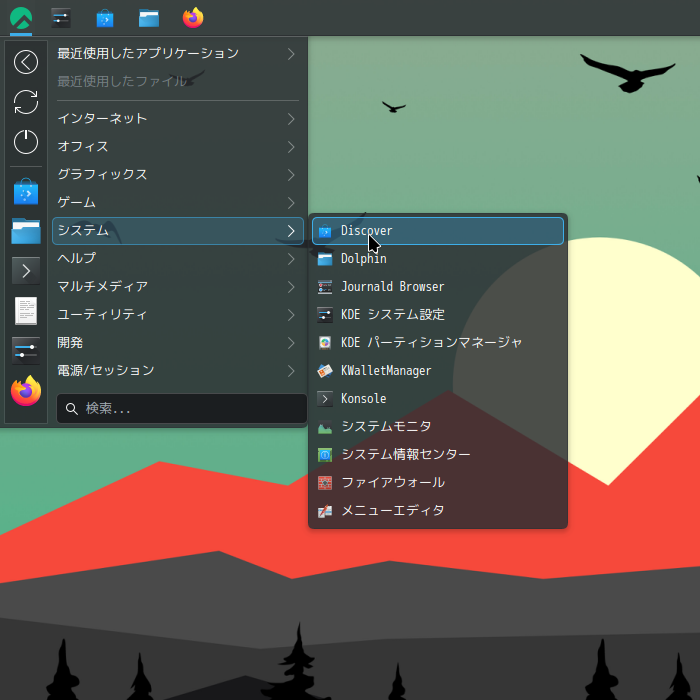Screen dimensions: 700x700
Task: Expand the 電源/セッション category arrow
Action: point(291,371)
